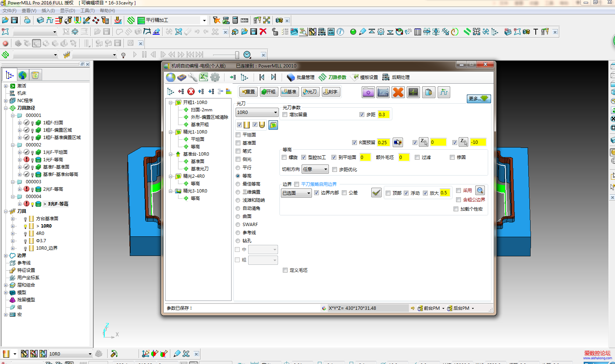Click the toolpath strategies green icon
The width and height of the screenshot is (615, 364).
point(131,20)
